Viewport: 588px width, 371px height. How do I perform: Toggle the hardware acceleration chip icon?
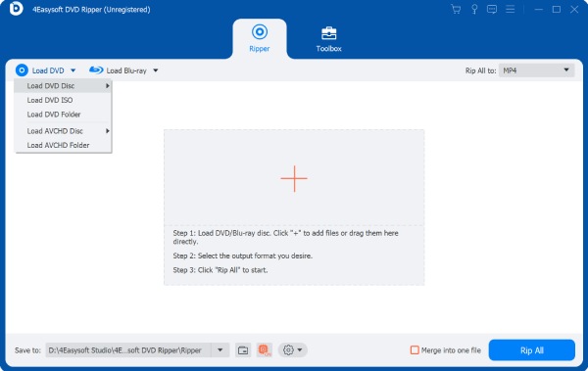point(265,350)
